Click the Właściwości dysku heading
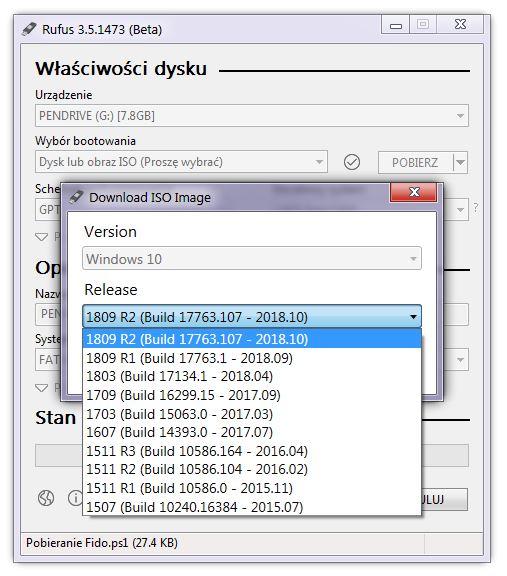Viewport: 507px width, 576px height. click(121, 69)
